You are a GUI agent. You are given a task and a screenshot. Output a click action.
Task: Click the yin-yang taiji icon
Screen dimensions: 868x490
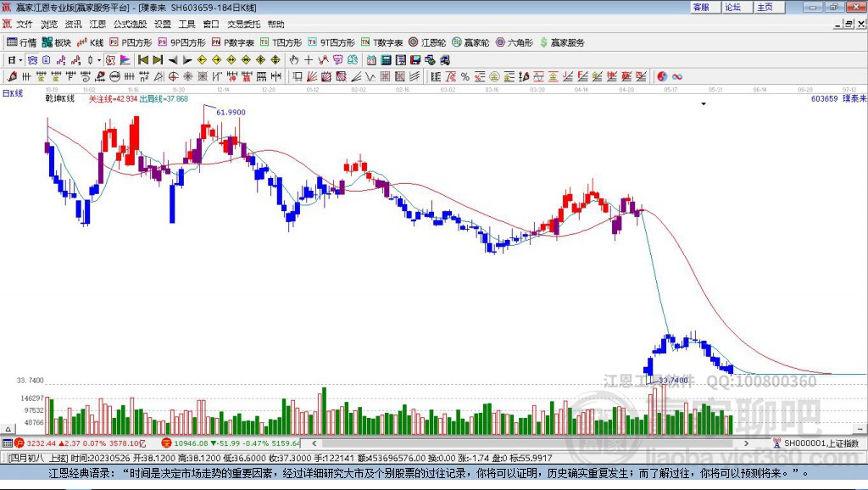[662, 77]
